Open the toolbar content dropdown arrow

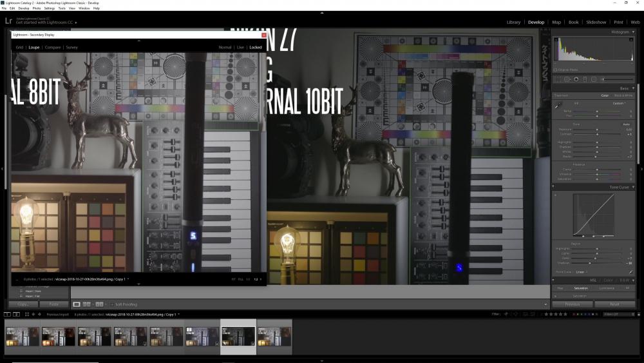tap(545, 304)
